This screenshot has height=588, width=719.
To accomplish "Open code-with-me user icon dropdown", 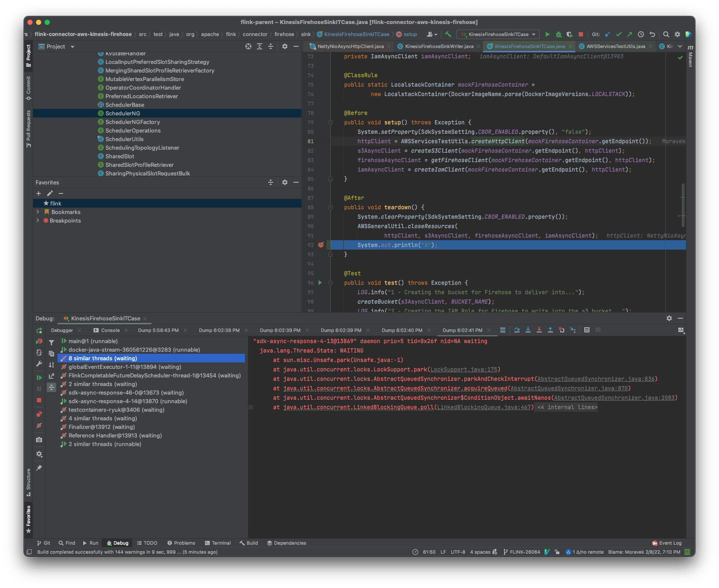I will point(432,34).
